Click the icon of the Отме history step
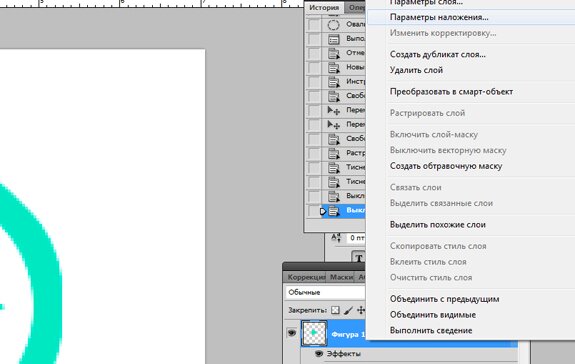This screenshot has height=364, width=575. (x=333, y=54)
